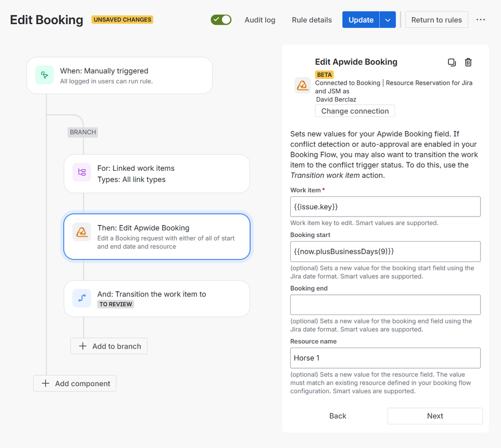View the Rule details

(x=311, y=20)
